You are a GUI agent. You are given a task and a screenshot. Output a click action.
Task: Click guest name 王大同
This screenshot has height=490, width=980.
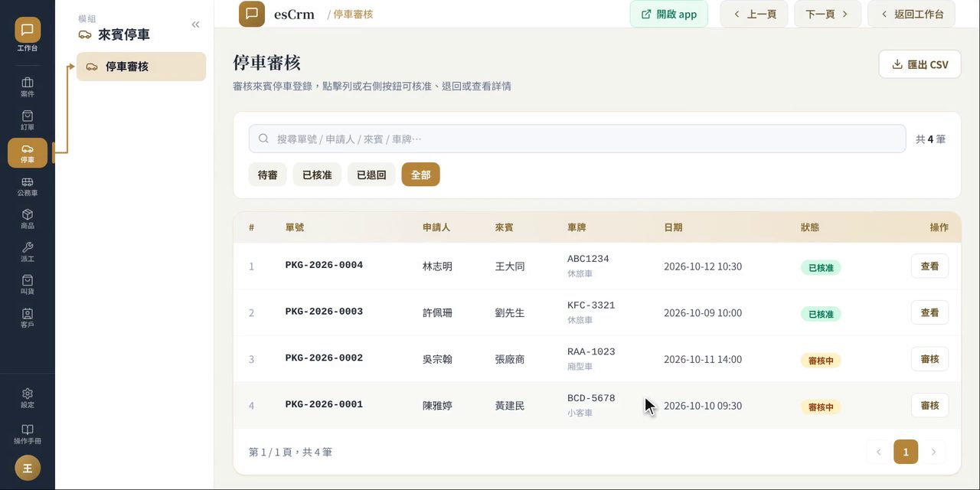pos(510,266)
